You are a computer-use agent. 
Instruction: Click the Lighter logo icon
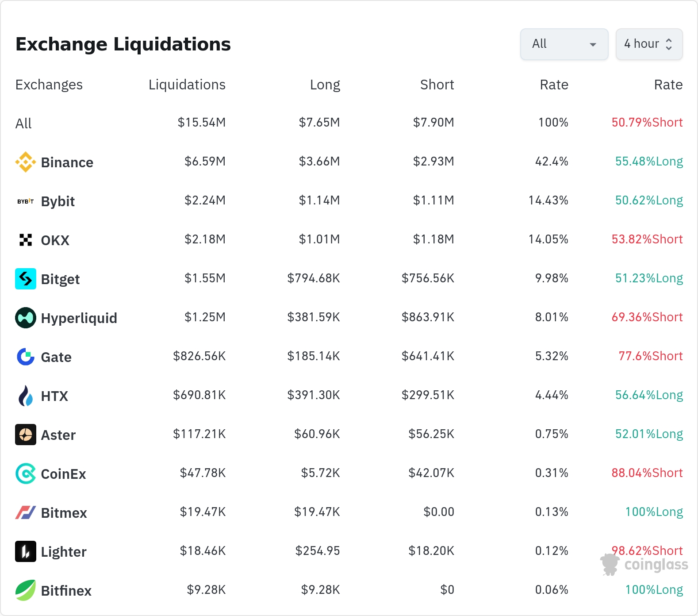(26, 551)
